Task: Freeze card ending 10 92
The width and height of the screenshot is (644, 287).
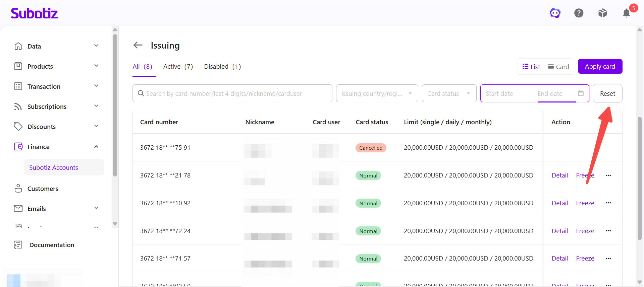Action: (585, 203)
